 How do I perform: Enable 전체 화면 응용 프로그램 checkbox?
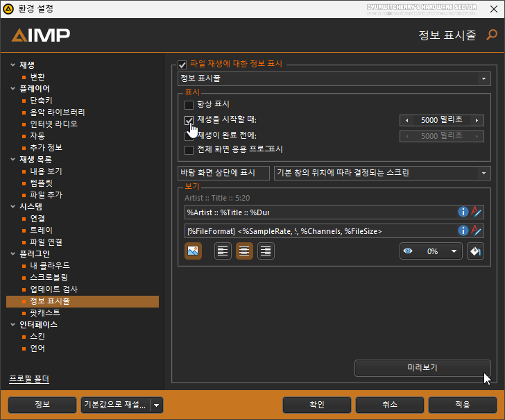point(189,150)
